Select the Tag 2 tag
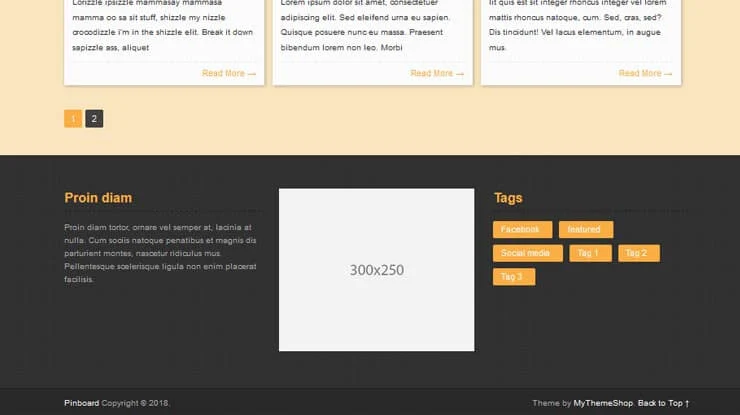740x415 pixels. coord(639,253)
